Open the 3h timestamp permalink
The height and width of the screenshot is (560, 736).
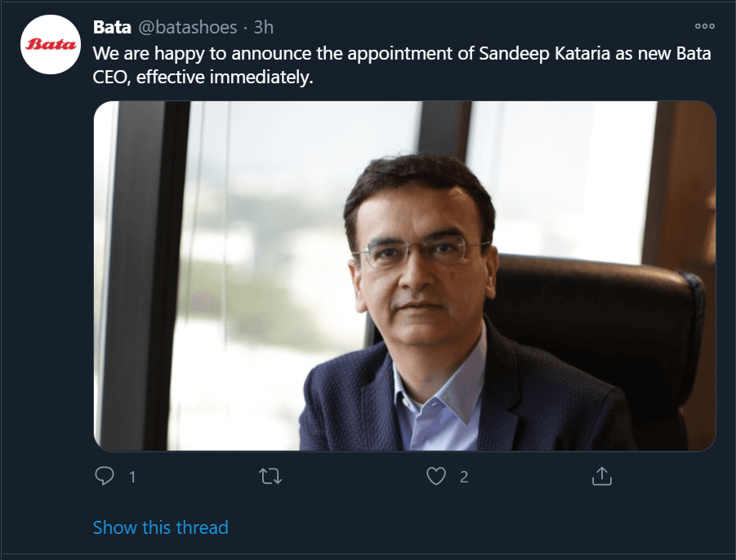[263, 28]
